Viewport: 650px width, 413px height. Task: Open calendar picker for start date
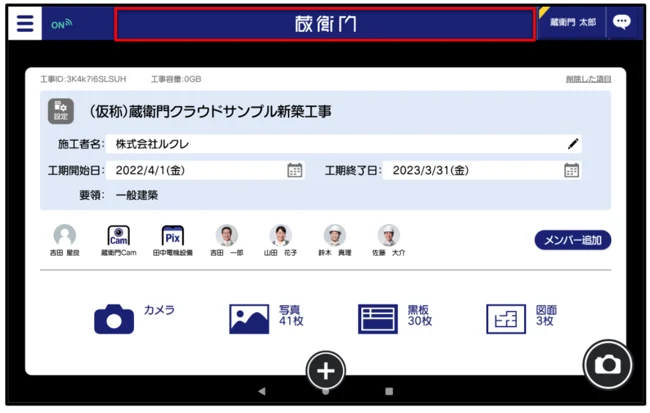(x=295, y=170)
